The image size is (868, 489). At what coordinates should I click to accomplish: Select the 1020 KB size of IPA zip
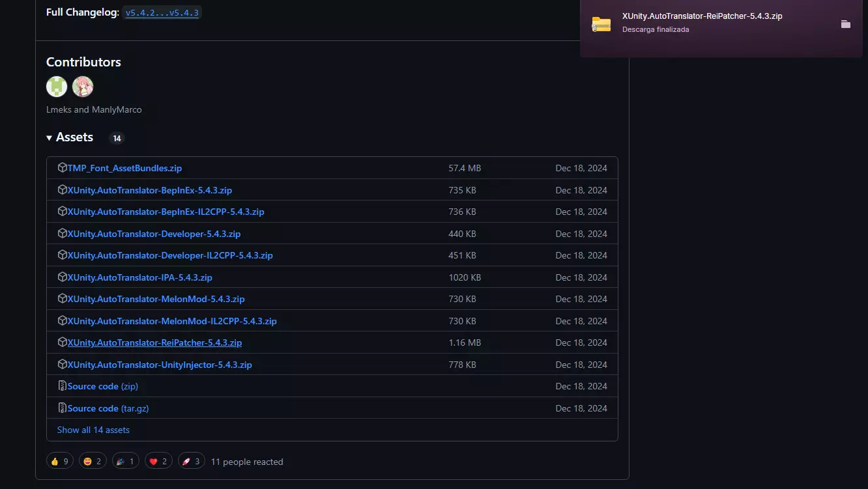click(x=465, y=277)
